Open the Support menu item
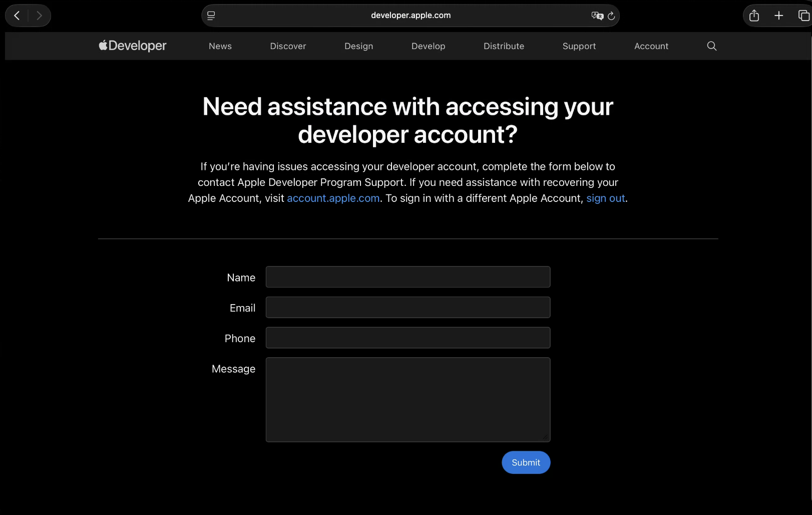This screenshot has height=515, width=812. [579, 46]
